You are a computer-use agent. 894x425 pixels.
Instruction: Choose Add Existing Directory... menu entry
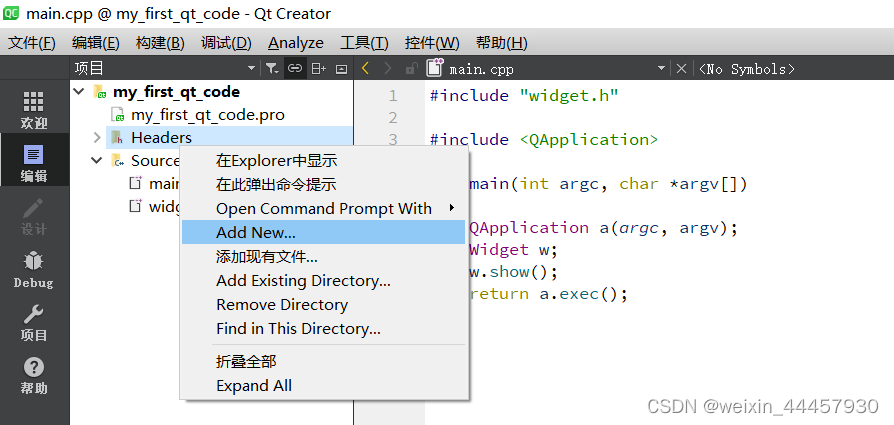click(324, 281)
